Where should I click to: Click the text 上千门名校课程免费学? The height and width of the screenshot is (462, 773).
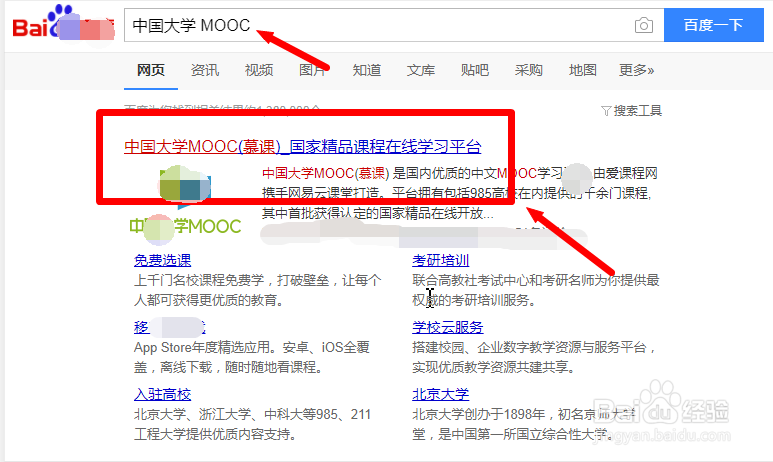(199, 280)
